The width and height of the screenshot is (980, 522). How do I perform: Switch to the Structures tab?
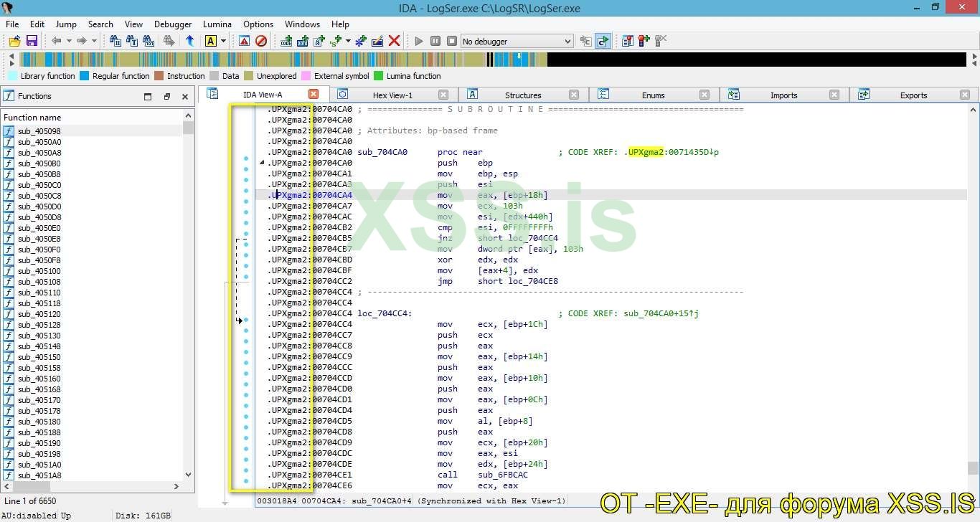pos(523,95)
